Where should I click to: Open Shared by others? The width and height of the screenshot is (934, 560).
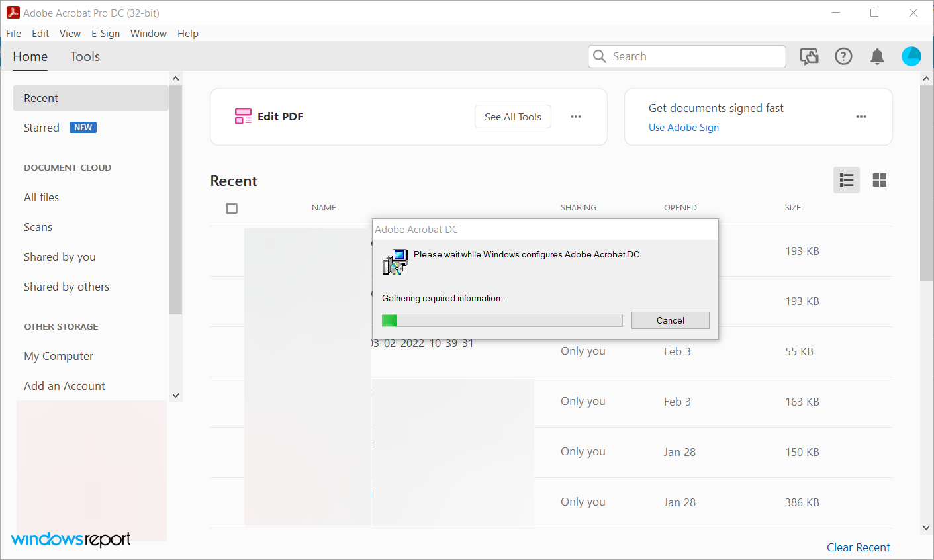pos(67,287)
